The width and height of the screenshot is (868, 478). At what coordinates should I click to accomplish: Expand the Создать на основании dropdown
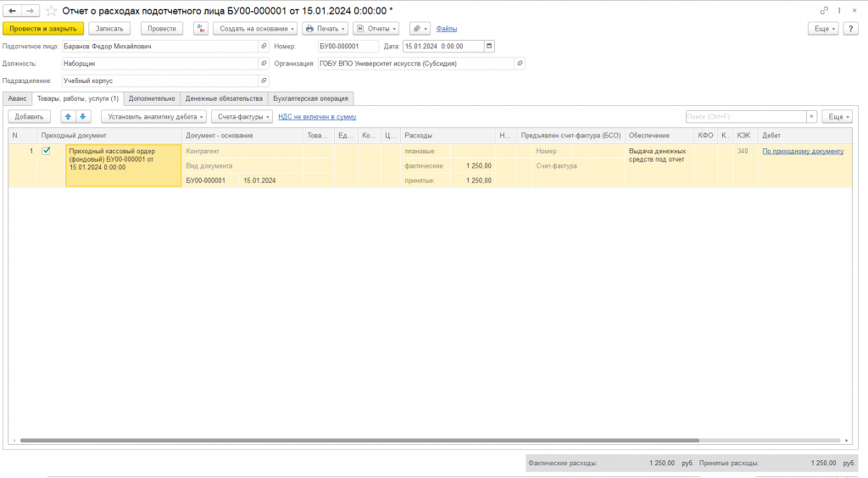point(255,28)
